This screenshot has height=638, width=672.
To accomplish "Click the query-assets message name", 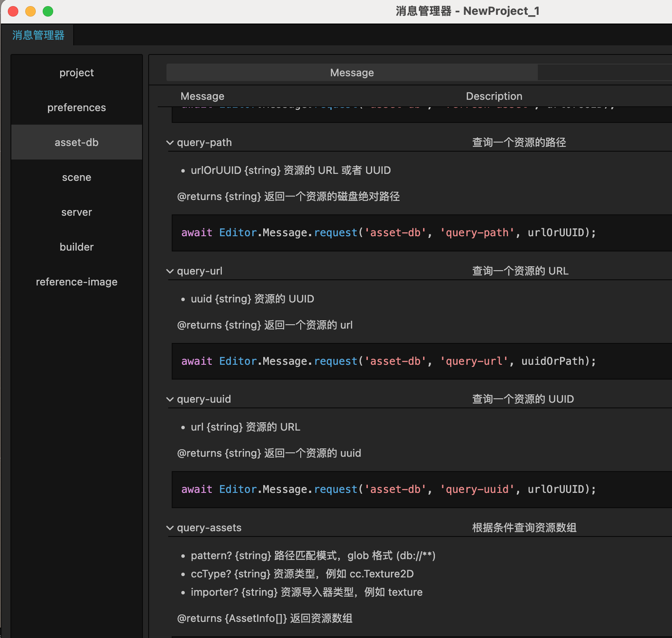I will [x=209, y=528].
